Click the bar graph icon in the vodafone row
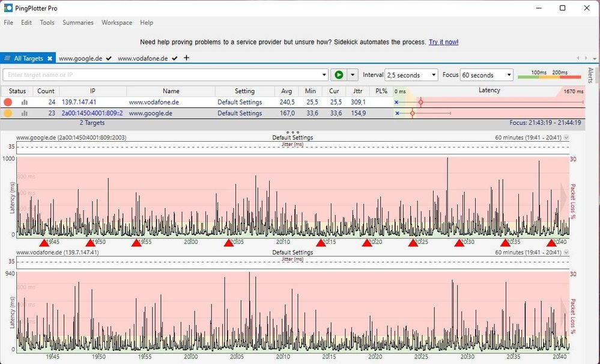The height and width of the screenshot is (364, 600). (x=25, y=103)
